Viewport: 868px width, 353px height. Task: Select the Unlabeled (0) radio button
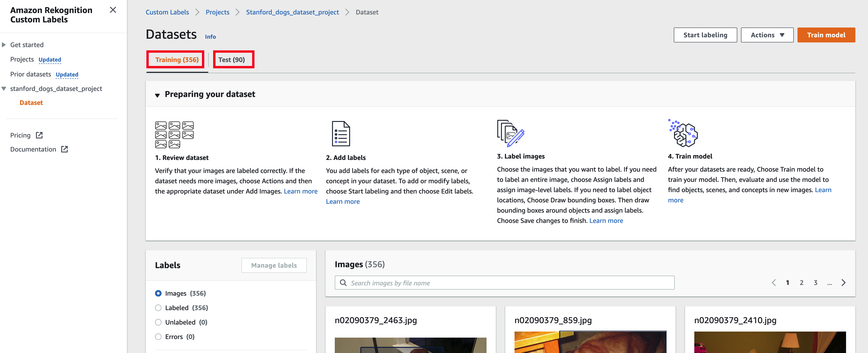point(158,322)
